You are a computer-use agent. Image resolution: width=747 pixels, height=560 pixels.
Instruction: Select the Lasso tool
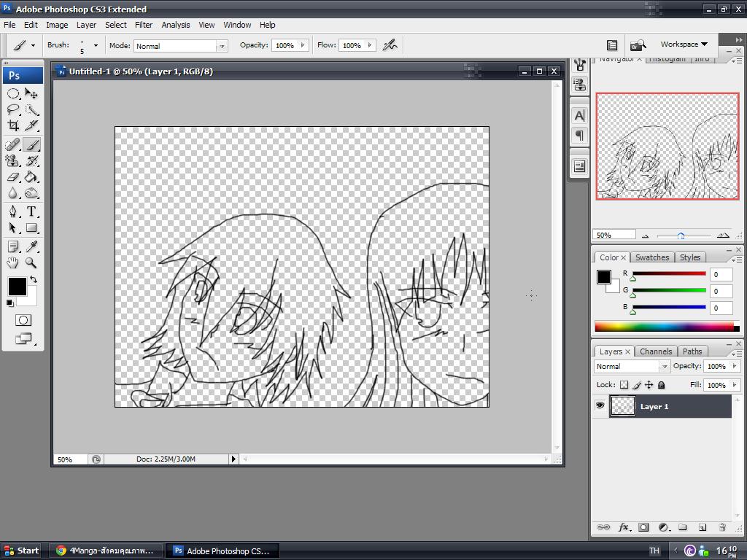13,109
